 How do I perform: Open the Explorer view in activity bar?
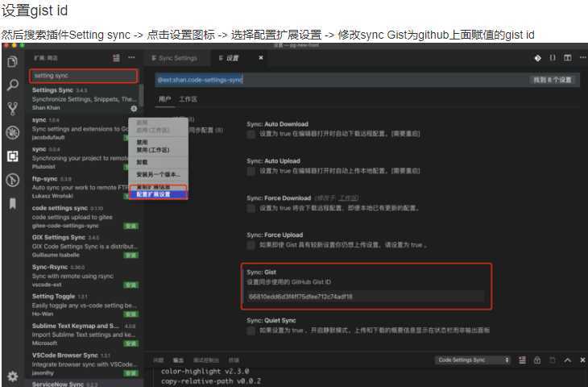click(x=12, y=61)
